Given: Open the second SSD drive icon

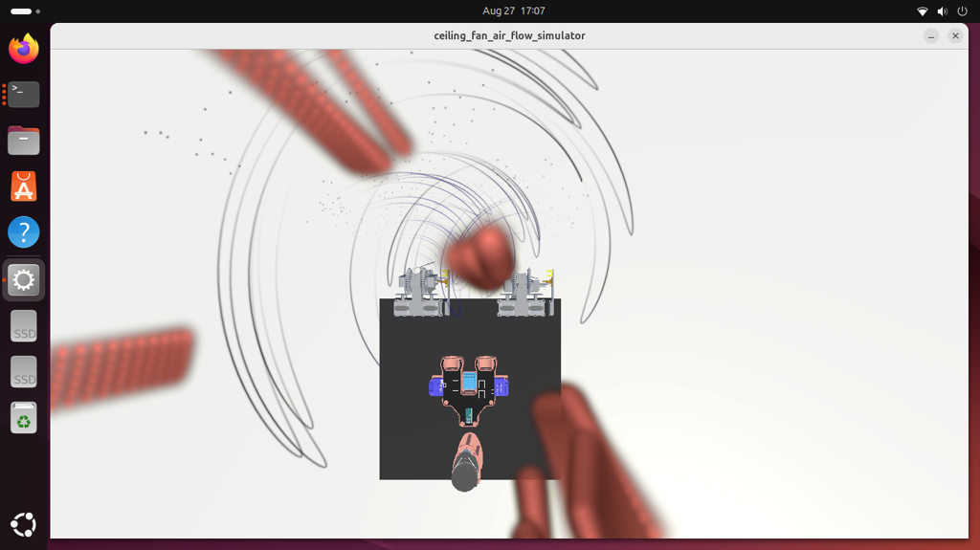Looking at the screenshot, I should [x=24, y=372].
